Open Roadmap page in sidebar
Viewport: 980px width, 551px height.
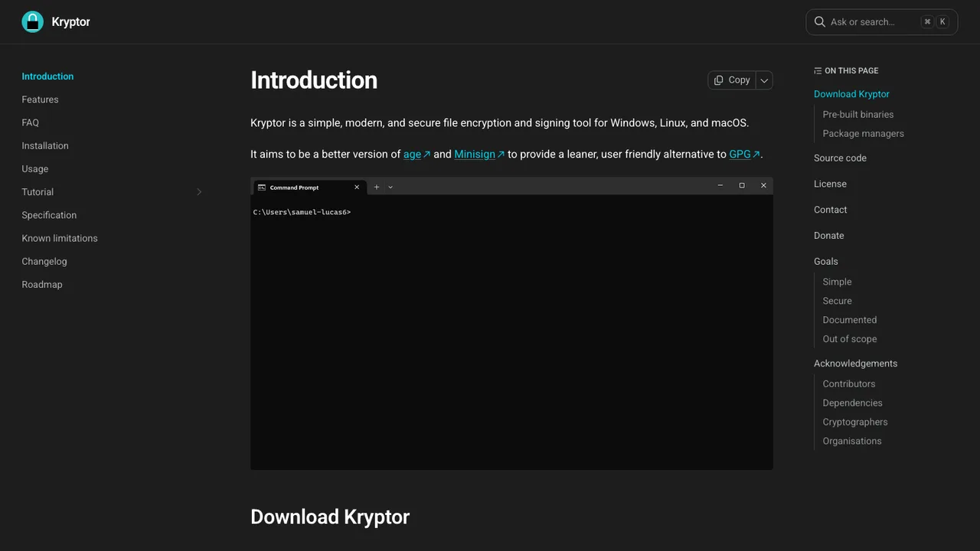click(42, 284)
